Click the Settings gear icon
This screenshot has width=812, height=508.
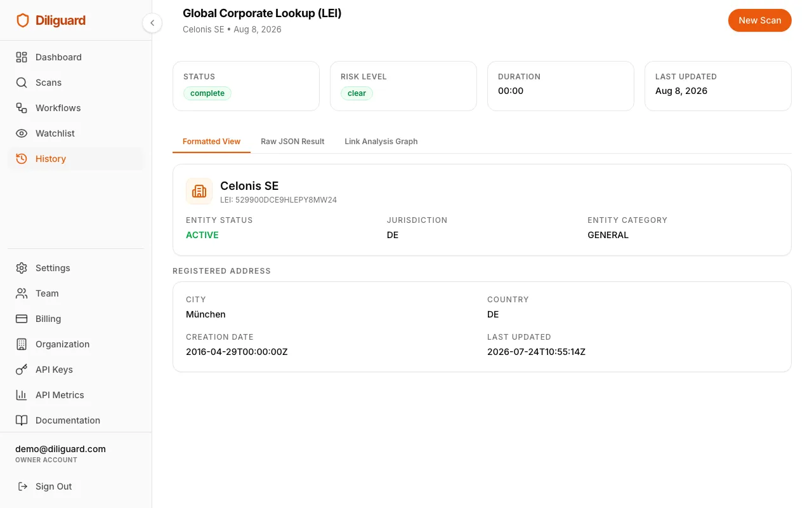coord(22,268)
